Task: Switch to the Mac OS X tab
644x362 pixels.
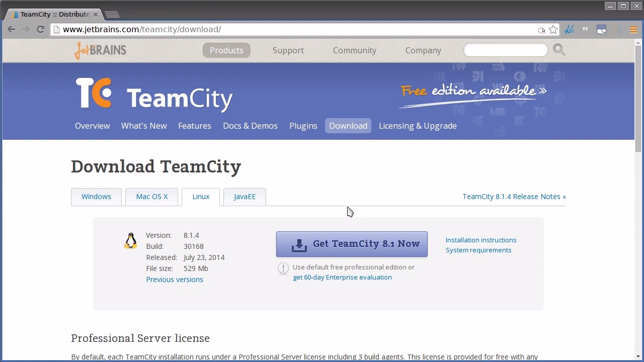Action: pyautogui.click(x=152, y=197)
